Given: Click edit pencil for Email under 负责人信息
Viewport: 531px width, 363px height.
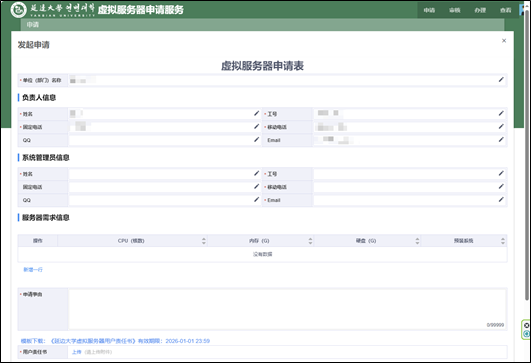Looking at the screenshot, I should tap(501, 140).
